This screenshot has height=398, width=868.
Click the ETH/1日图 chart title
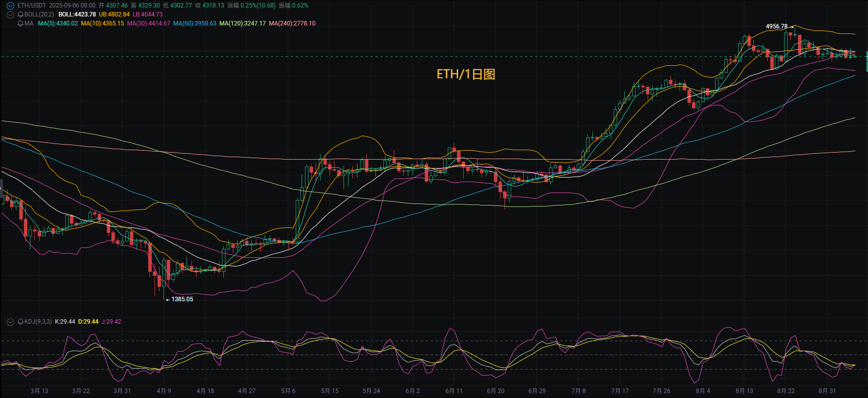[466, 74]
